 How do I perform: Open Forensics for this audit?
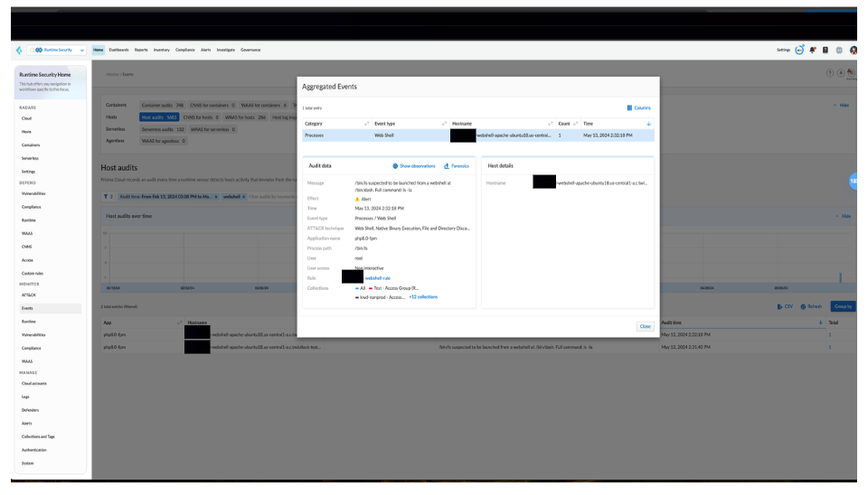coord(456,166)
